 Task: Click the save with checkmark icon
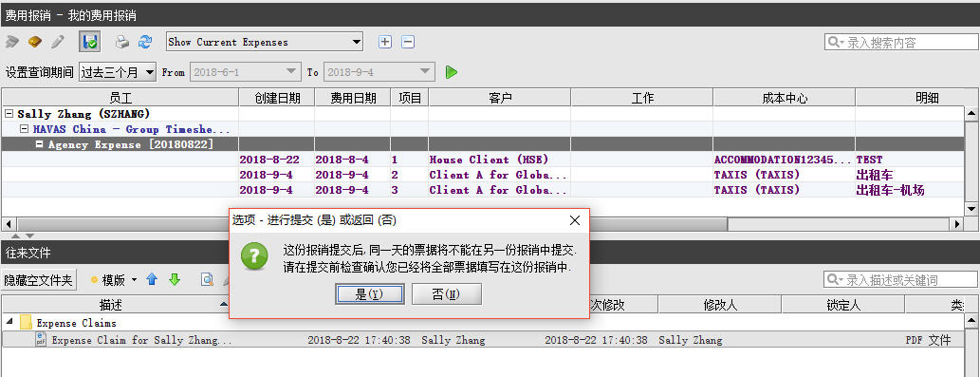90,42
